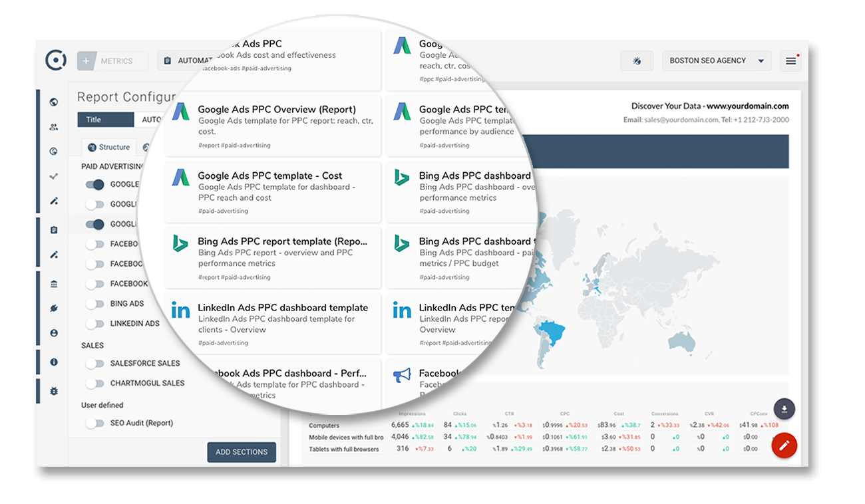This screenshot has height=504, width=865.
Task: Click LinkedIn logo on cut-off PPC report card
Action: point(401,309)
